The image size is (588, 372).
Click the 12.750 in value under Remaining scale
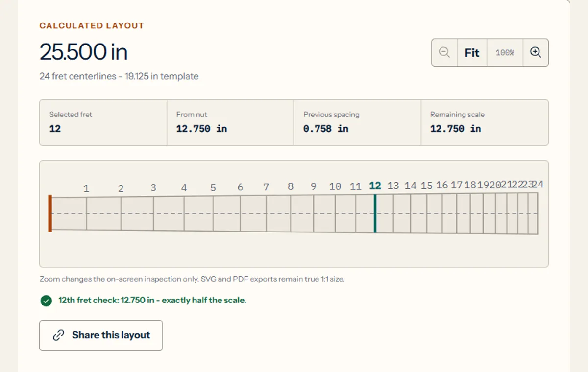click(456, 129)
